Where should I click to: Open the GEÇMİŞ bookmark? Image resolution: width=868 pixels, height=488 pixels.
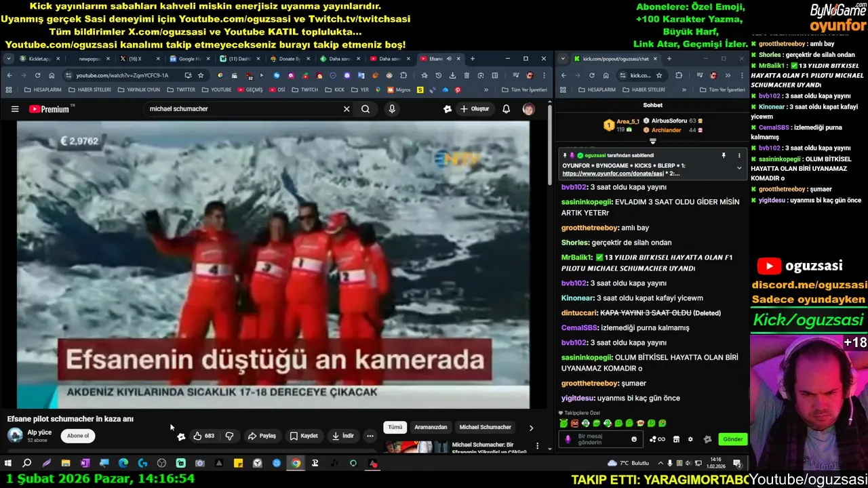click(x=250, y=89)
